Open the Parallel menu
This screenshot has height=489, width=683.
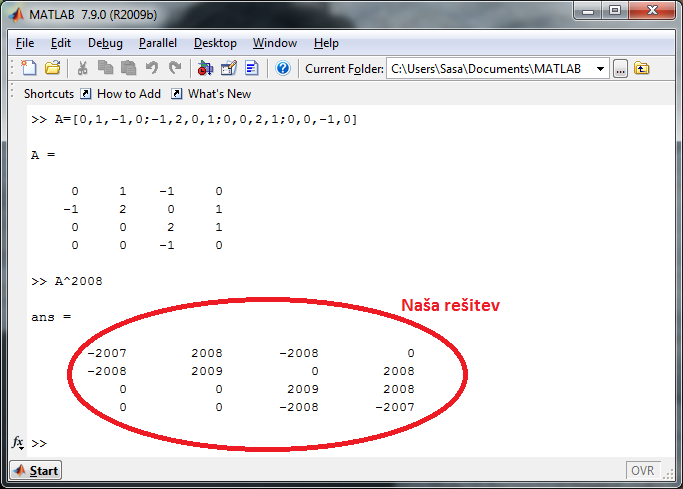tap(158, 43)
